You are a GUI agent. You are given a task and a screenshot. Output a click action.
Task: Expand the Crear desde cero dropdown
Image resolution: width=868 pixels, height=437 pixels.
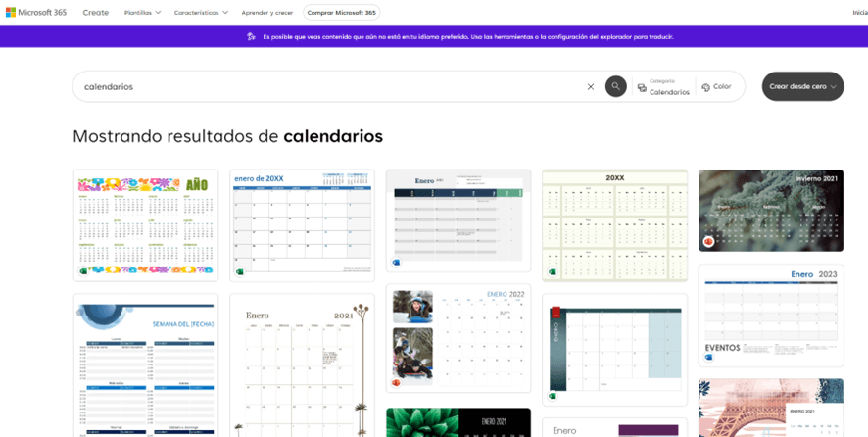pyautogui.click(x=802, y=86)
